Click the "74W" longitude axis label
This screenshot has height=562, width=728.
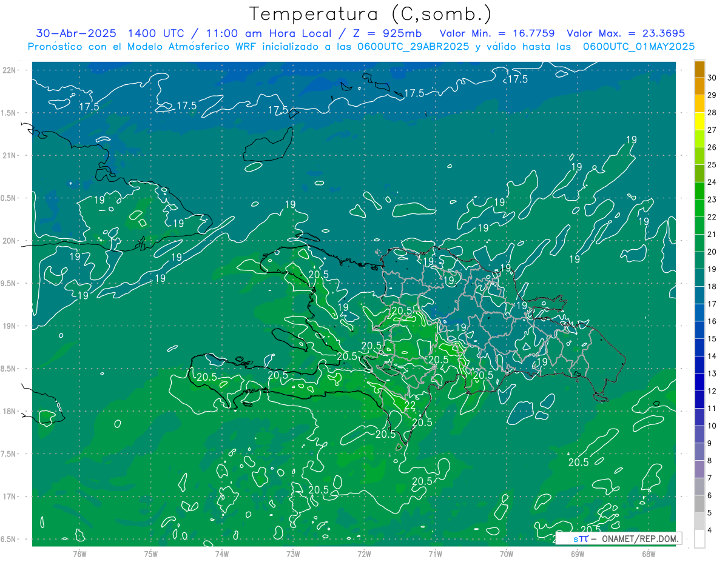click(x=222, y=554)
